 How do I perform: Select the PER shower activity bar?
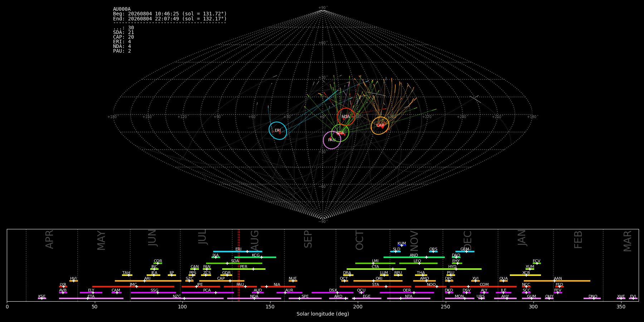pyautogui.click(x=244, y=269)
